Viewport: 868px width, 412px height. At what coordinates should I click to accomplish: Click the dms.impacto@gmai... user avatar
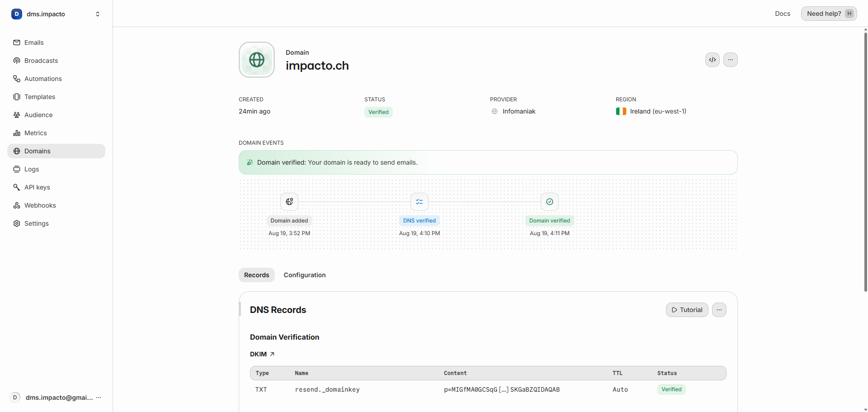pos(15,398)
